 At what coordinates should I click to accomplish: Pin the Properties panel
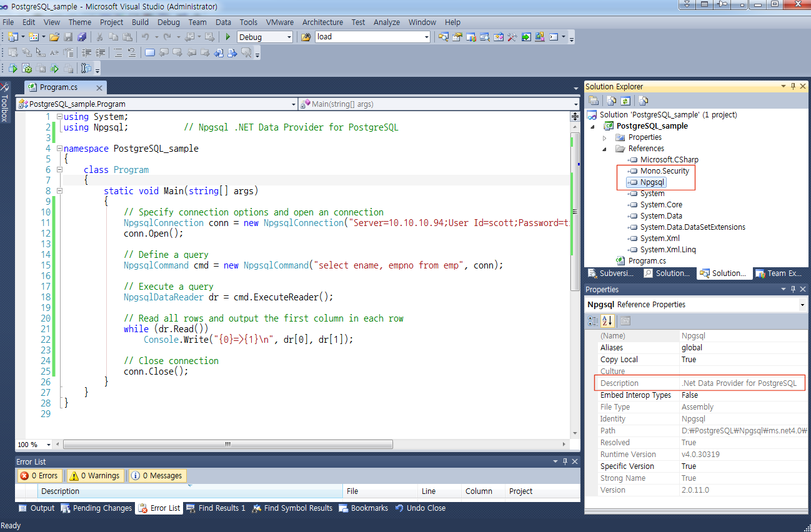point(793,289)
